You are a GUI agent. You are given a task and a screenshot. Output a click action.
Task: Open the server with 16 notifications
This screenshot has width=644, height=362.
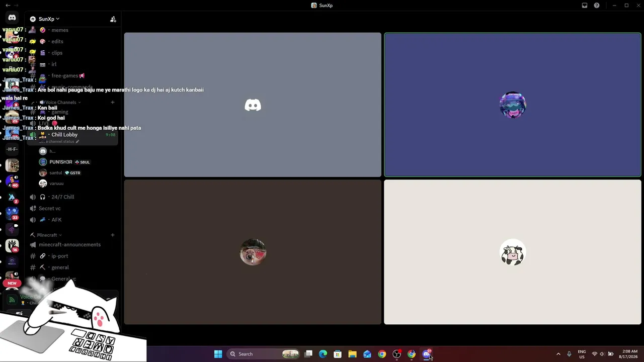click(x=12, y=246)
